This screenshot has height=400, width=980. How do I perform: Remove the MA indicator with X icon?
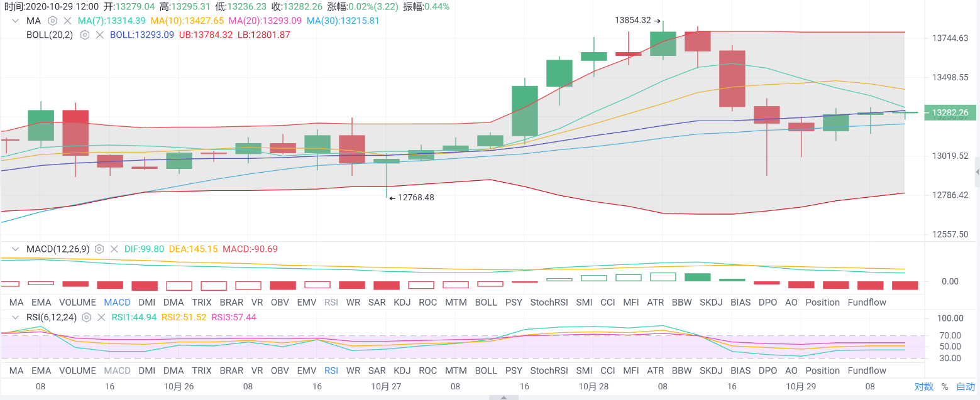[x=67, y=21]
